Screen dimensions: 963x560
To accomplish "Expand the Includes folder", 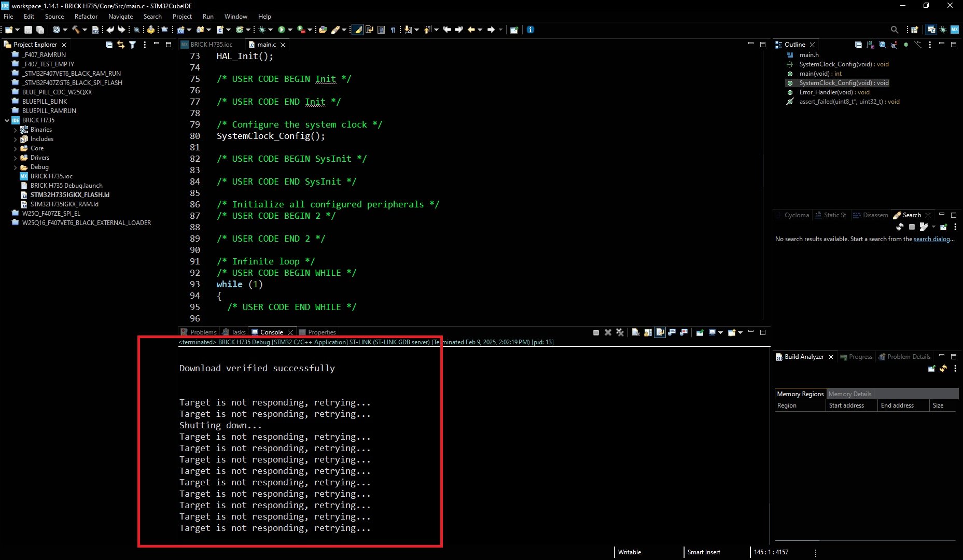I will coord(15,139).
